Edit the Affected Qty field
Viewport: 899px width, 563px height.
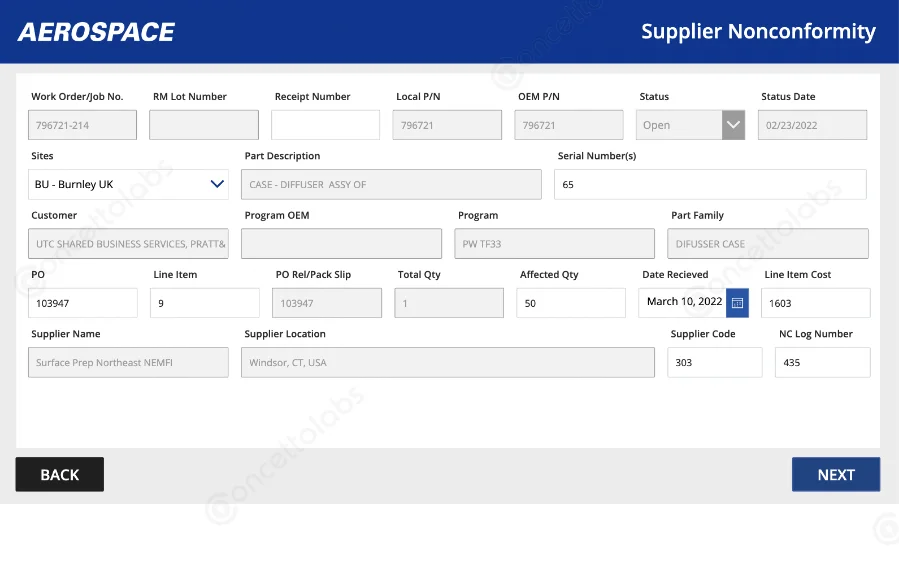point(570,303)
